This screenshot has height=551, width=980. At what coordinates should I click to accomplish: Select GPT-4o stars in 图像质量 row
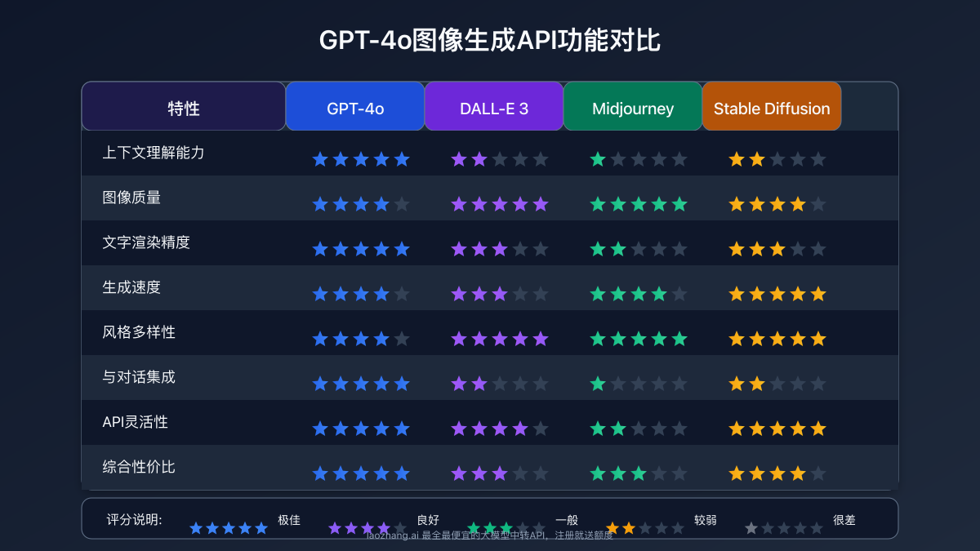point(361,204)
